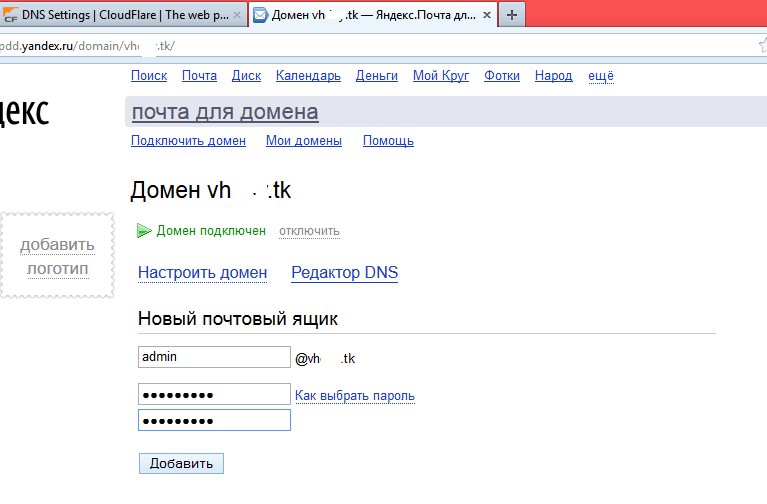This screenshot has width=767, height=504.
Task: Click the green domain connected arrow icon
Action: [145, 231]
